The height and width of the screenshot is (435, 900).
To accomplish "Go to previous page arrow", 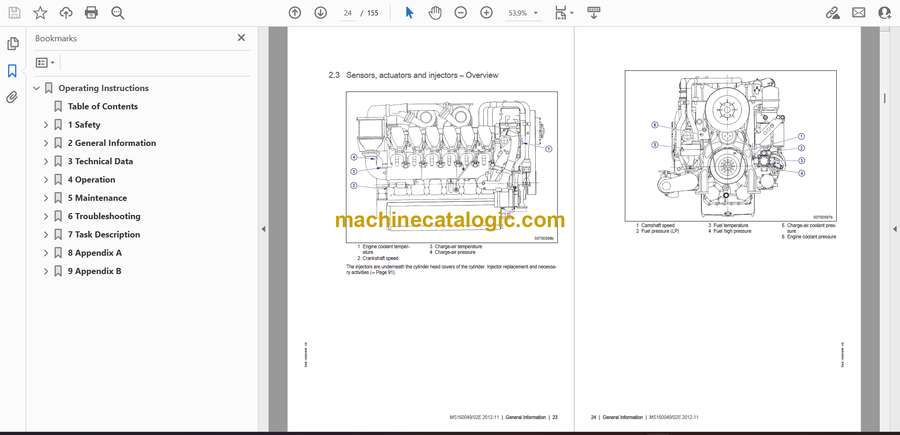I will [294, 13].
